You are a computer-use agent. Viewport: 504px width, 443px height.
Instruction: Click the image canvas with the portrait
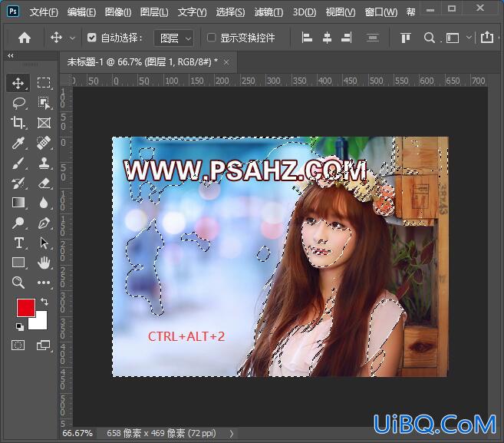[280, 256]
